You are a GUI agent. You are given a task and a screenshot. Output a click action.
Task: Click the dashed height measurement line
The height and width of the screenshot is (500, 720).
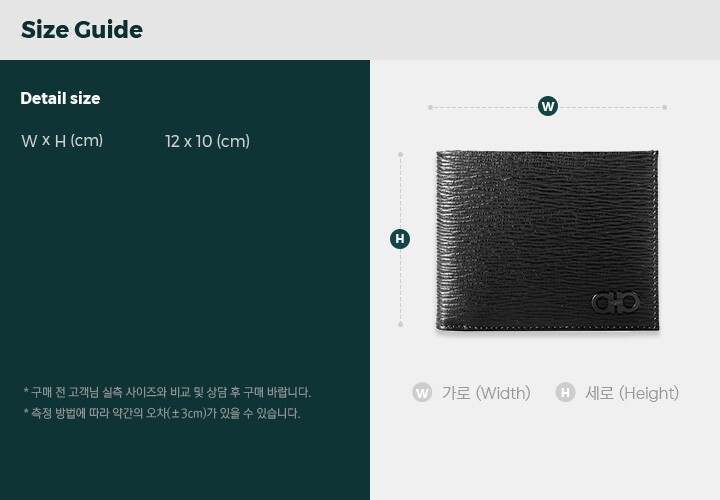coord(400,239)
